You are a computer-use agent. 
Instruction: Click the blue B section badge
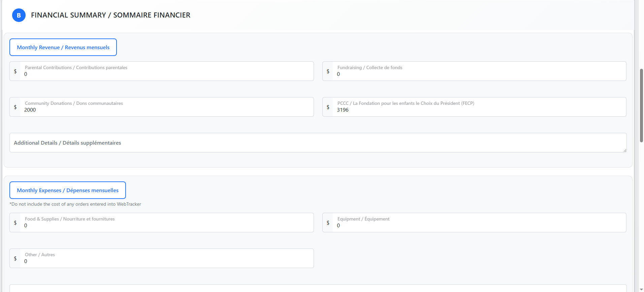coord(19,15)
